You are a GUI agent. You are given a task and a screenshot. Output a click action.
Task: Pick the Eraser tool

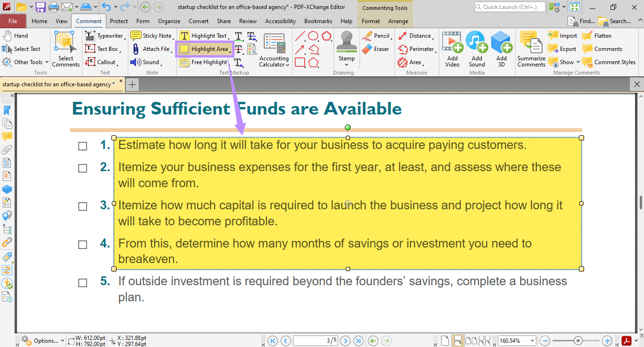[x=375, y=49]
